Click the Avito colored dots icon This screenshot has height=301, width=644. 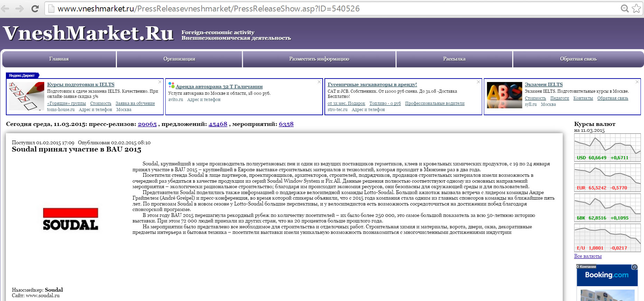pyautogui.click(x=171, y=85)
